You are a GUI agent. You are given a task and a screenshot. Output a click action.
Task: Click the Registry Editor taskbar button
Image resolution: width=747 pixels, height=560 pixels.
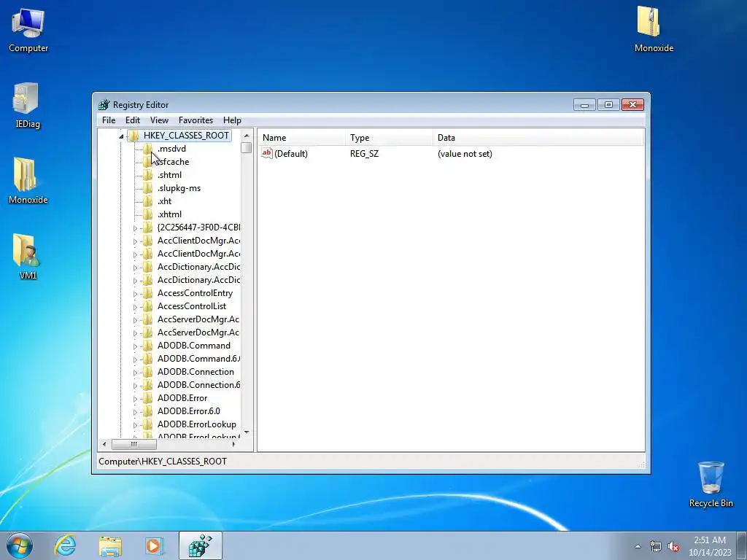(201, 545)
